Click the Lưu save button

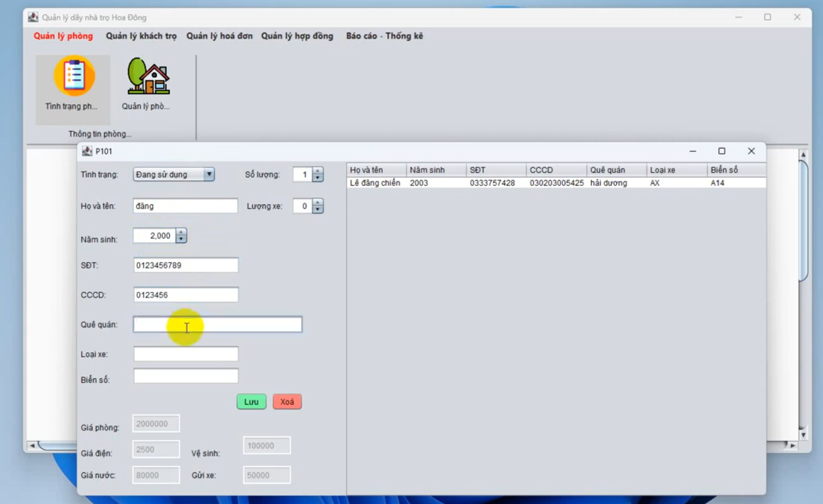point(251,402)
